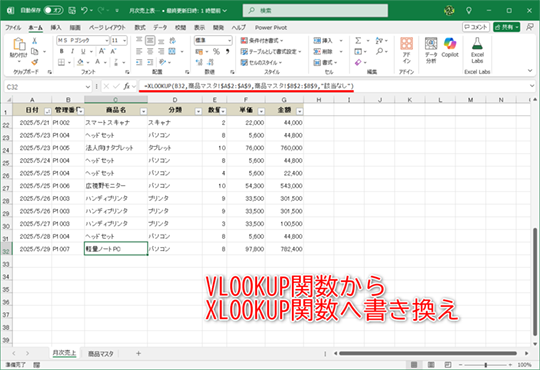Click the Cut scissors icon

(34, 41)
